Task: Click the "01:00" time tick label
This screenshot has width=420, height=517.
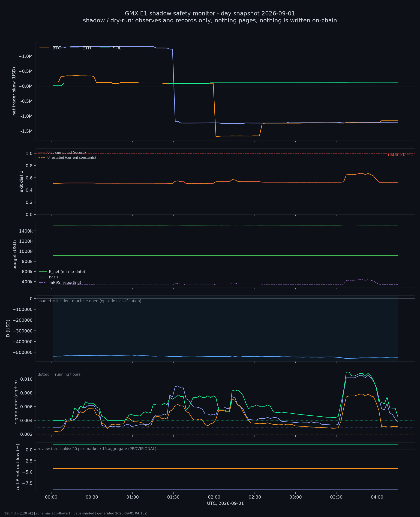Action: (133, 497)
